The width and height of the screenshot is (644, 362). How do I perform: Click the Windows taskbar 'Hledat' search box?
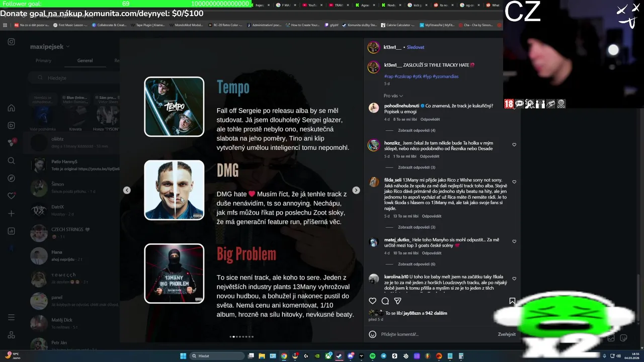coord(217,356)
